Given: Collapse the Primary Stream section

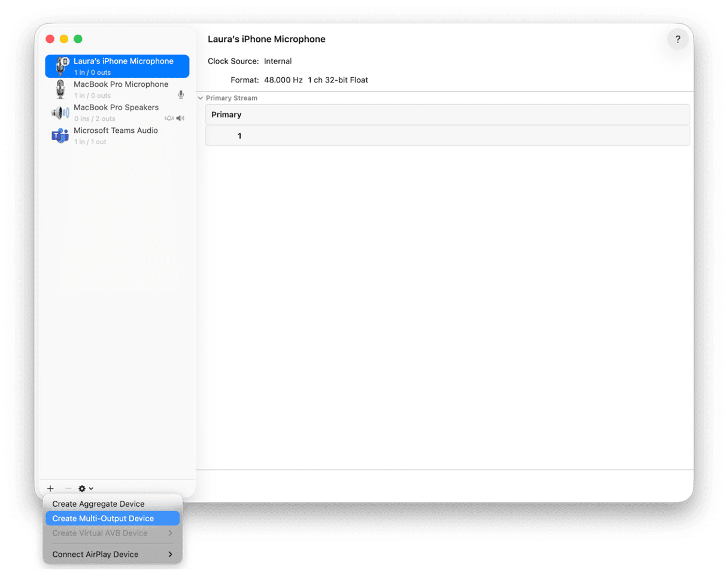Looking at the screenshot, I should (201, 98).
